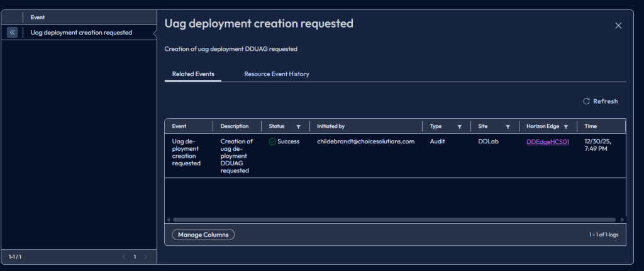Click the green Success status icon
Screen dimensions: 644x271
272,141
